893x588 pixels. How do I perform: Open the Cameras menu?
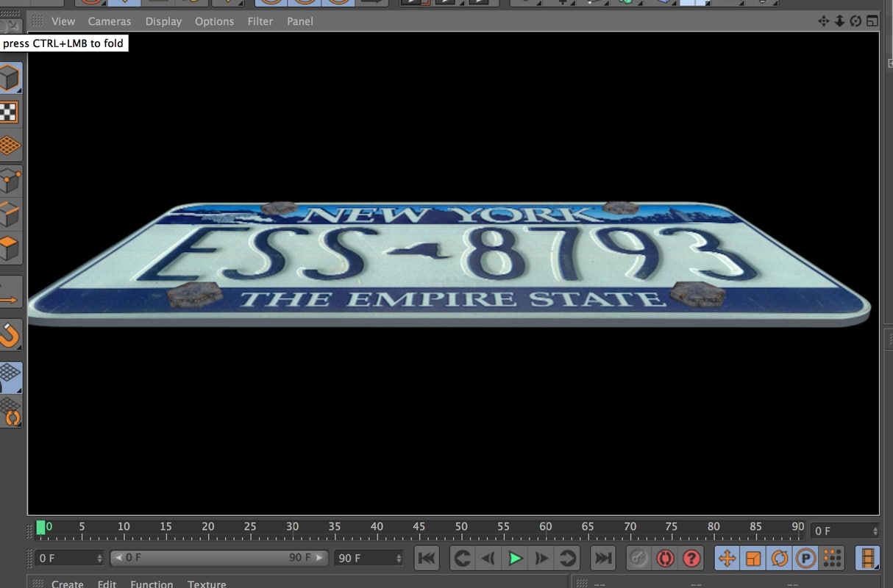[x=109, y=21]
